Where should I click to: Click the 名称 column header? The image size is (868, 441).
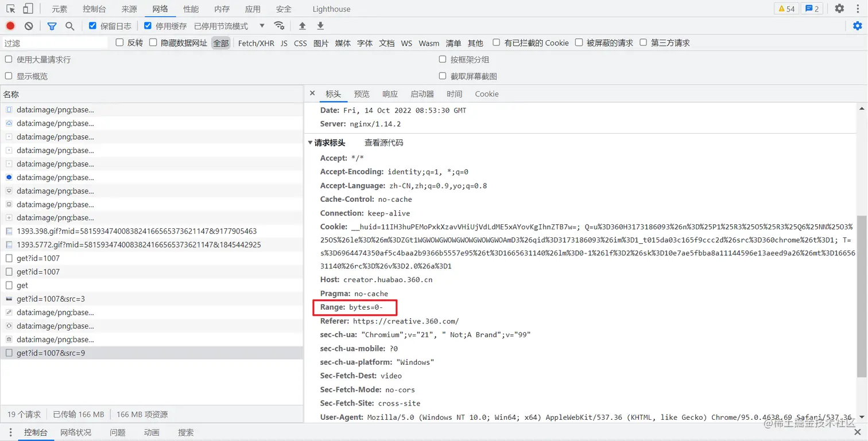point(152,94)
